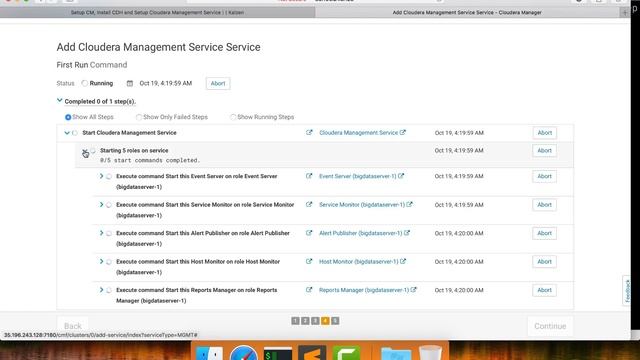Open external link icon right of Event Server (bigdataserver-1)
This screenshot has height=360, width=640.
pyautogui.click(x=401, y=176)
